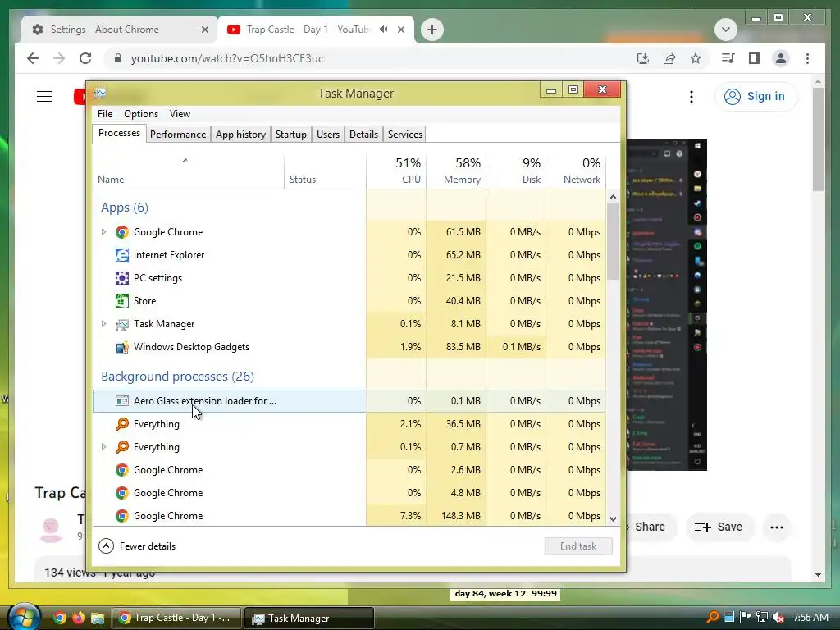The width and height of the screenshot is (840, 630).
Task: Open the Chrome profile avatar
Action: click(x=781, y=58)
